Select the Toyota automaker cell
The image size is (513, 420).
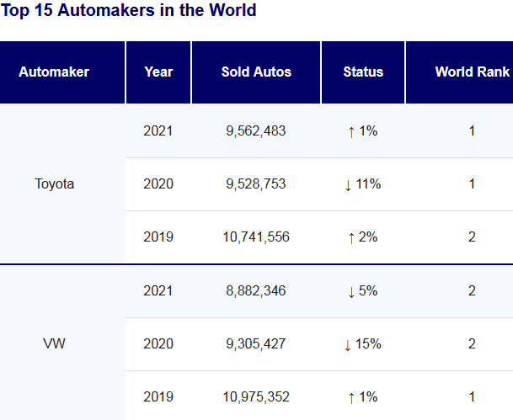(x=62, y=183)
